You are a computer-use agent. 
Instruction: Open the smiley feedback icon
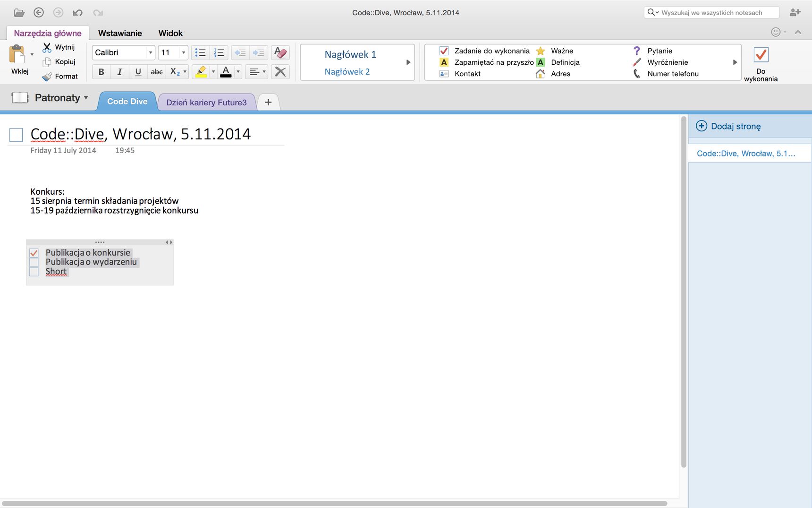[x=776, y=32]
